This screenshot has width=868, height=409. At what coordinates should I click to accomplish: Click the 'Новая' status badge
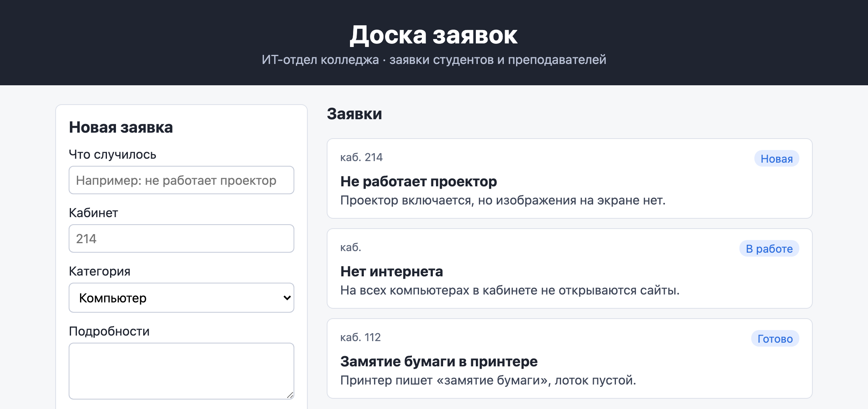pos(776,159)
